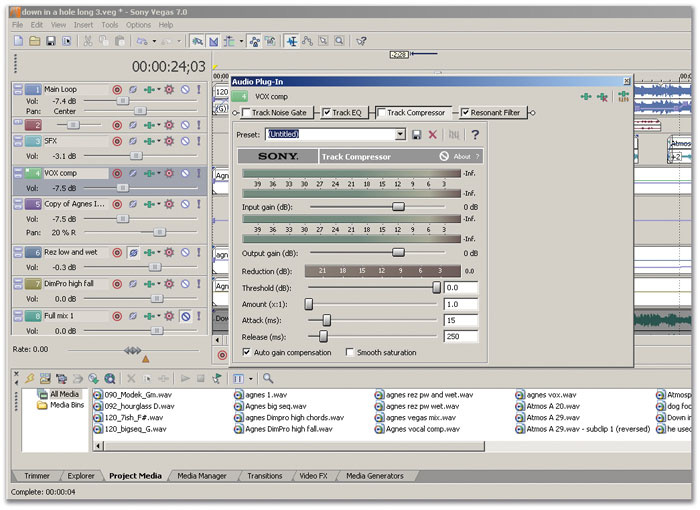Select the Zoom magnifier tool in main toolbar
The image size is (700, 510).
tap(339, 41)
